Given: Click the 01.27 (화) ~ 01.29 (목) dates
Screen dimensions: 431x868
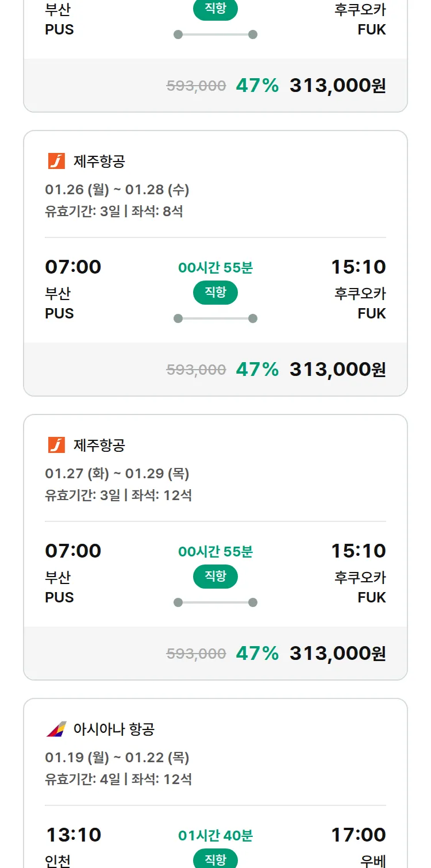Looking at the screenshot, I should pyautogui.click(x=117, y=474).
